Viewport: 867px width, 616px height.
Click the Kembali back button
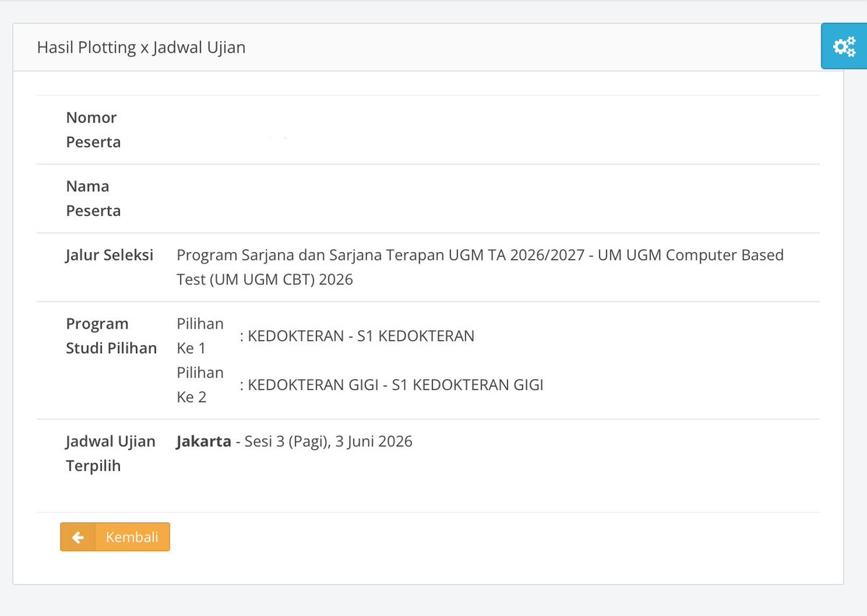(115, 537)
